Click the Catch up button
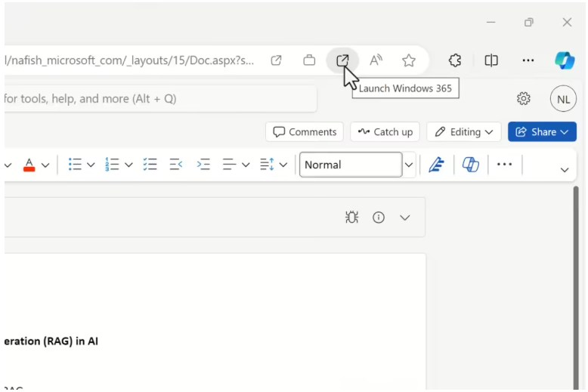The width and height of the screenshot is (588, 392). coord(385,132)
